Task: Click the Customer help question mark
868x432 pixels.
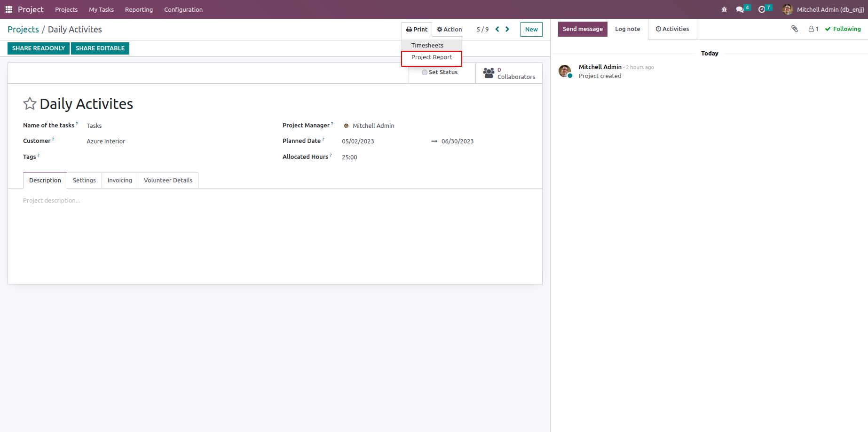Action: 53,139
